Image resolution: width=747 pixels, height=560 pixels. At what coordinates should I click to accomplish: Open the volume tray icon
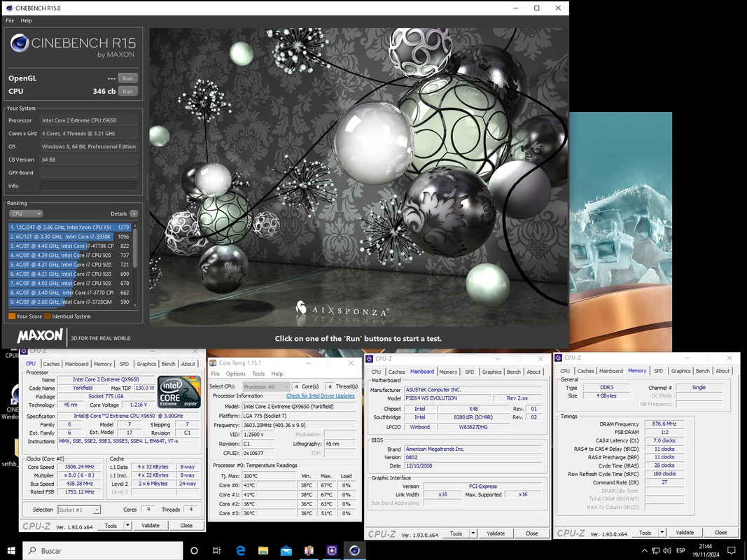click(667, 550)
